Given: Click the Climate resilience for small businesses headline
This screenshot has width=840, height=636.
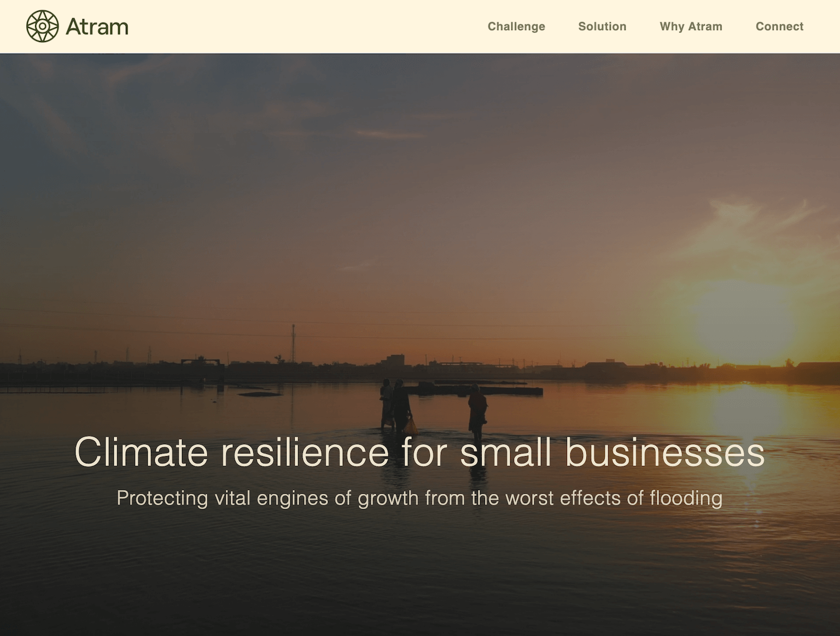Looking at the screenshot, I should pos(419,452).
